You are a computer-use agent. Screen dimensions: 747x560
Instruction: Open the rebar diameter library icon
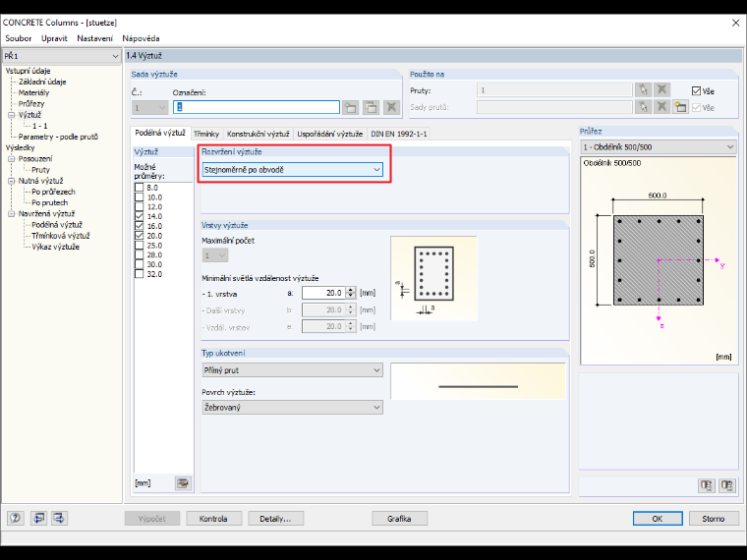point(183,483)
